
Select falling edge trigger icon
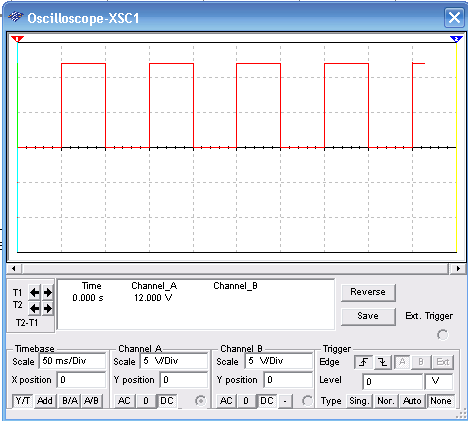pyautogui.click(x=382, y=362)
